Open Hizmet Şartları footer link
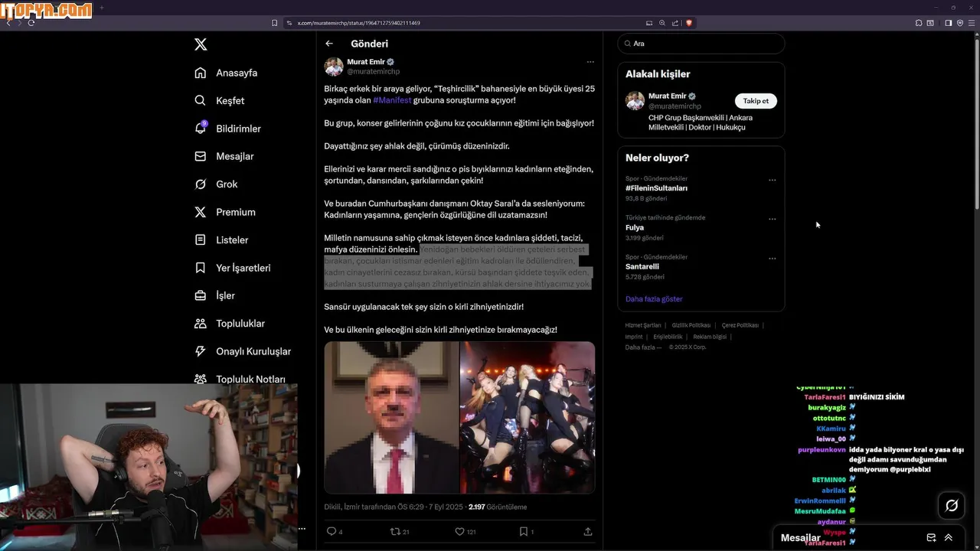980x551 pixels. pyautogui.click(x=643, y=325)
